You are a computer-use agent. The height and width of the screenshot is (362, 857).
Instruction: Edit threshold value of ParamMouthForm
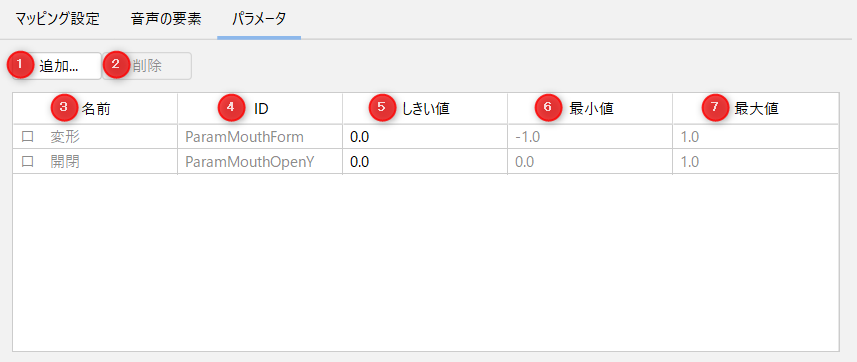(x=425, y=137)
